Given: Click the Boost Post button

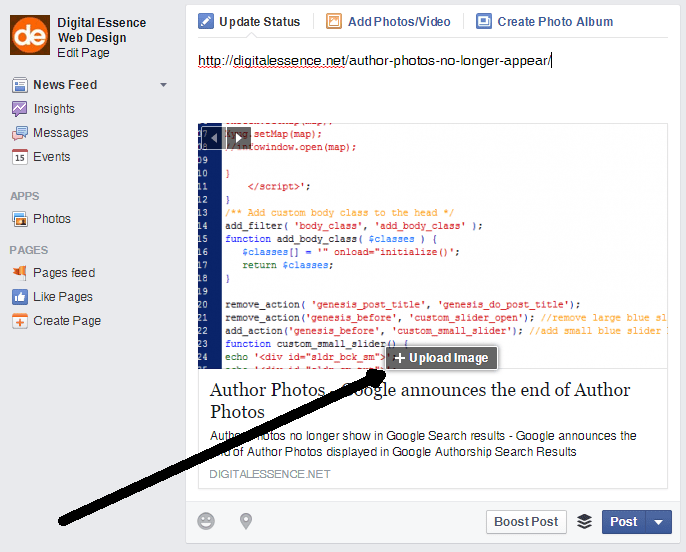Looking at the screenshot, I should pos(526,522).
